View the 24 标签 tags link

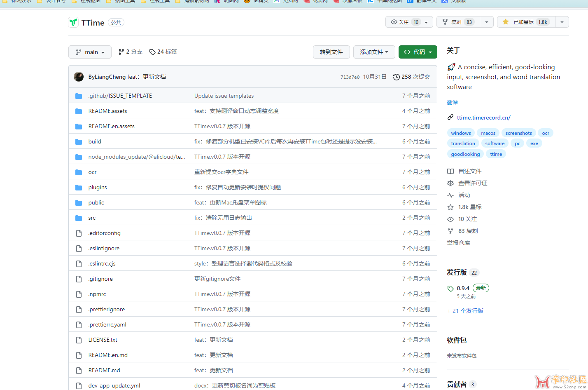click(163, 52)
